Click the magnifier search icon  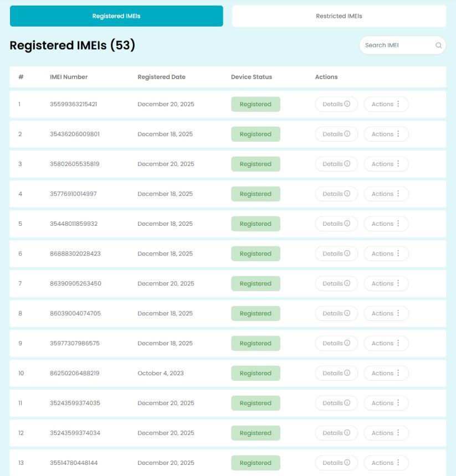438,45
